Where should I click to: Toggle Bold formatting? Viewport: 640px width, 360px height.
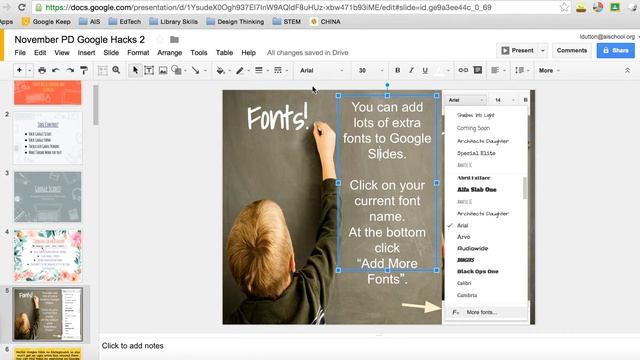pyautogui.click(x=398, y=70)
